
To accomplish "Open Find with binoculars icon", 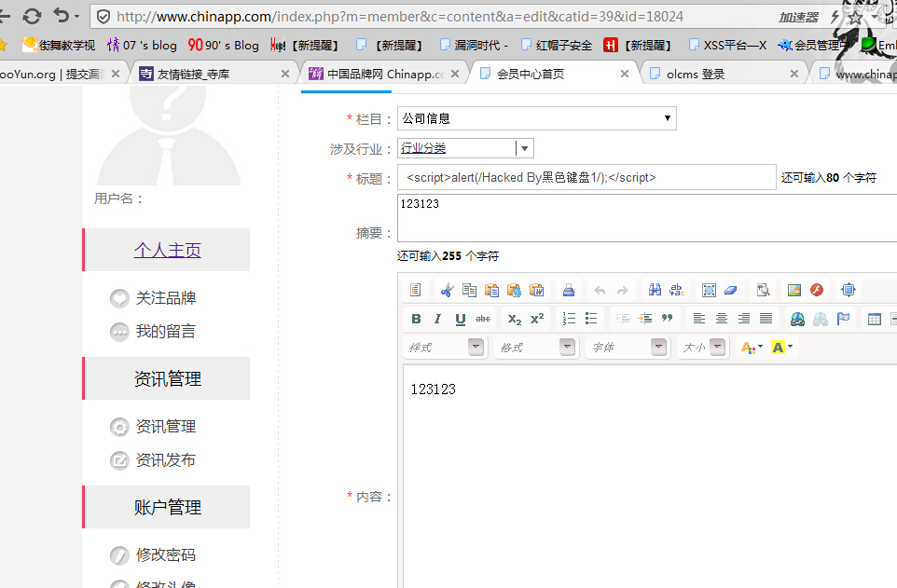I will coord(655,290).
